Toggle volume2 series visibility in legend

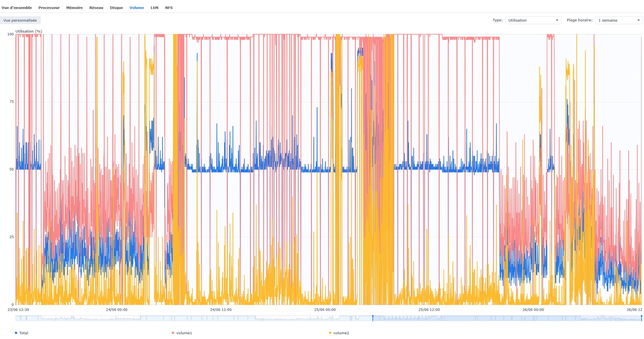tap(339, 333)
